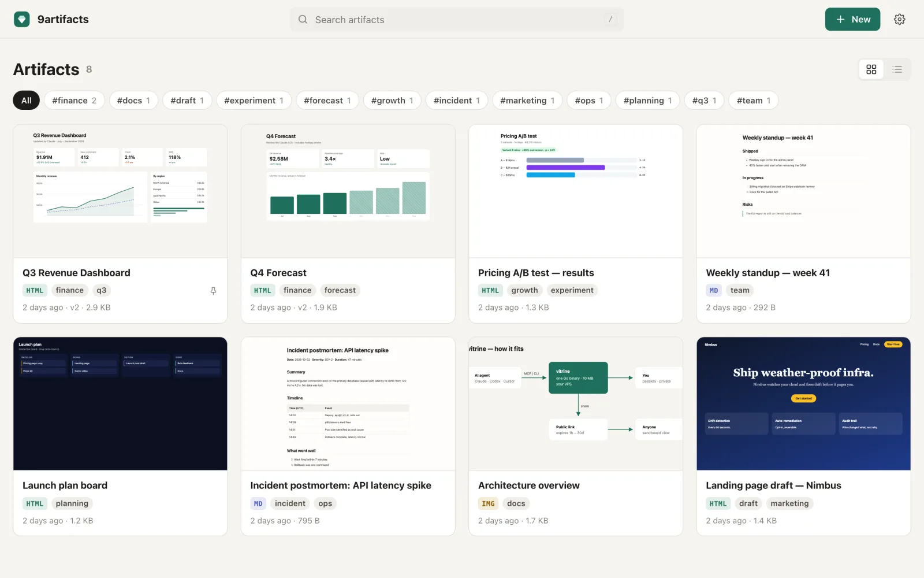The width and height of the screenshot is (924, 578).
Task: Filter by #marketing tag
Action: (527, 100)
